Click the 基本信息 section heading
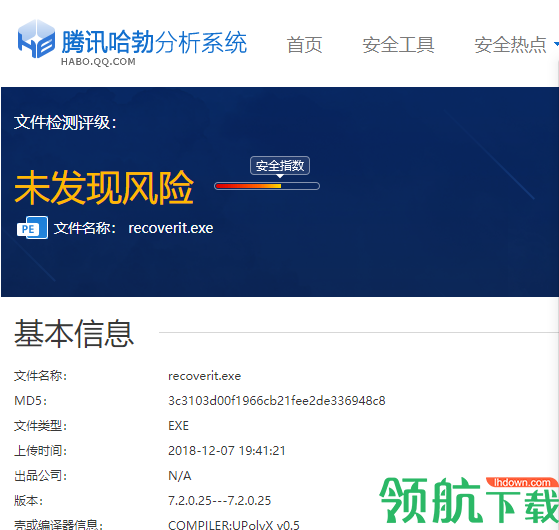 click(x=74, y=333)
